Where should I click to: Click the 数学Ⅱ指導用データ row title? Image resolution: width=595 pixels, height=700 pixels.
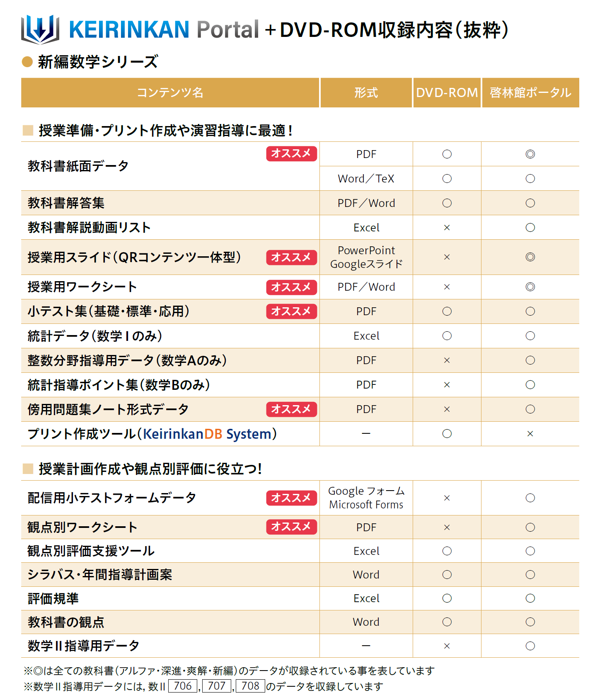point(83,646)
